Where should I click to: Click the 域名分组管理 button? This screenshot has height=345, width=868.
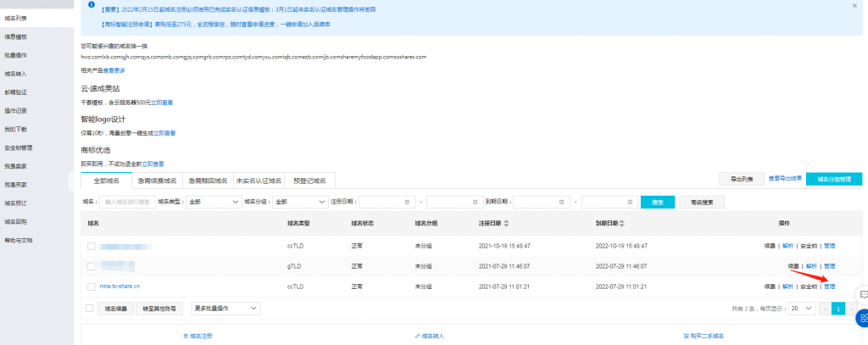click(x=834, y=179)
